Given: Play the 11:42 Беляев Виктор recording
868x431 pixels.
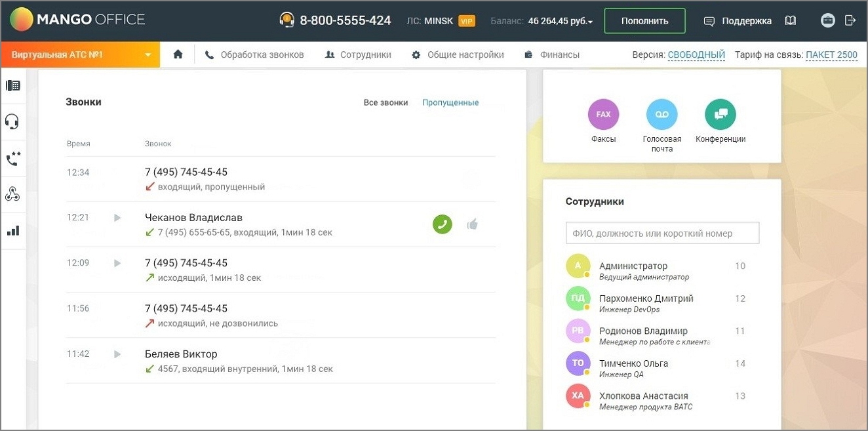Looking at the screenshot, I should point(117,354).
